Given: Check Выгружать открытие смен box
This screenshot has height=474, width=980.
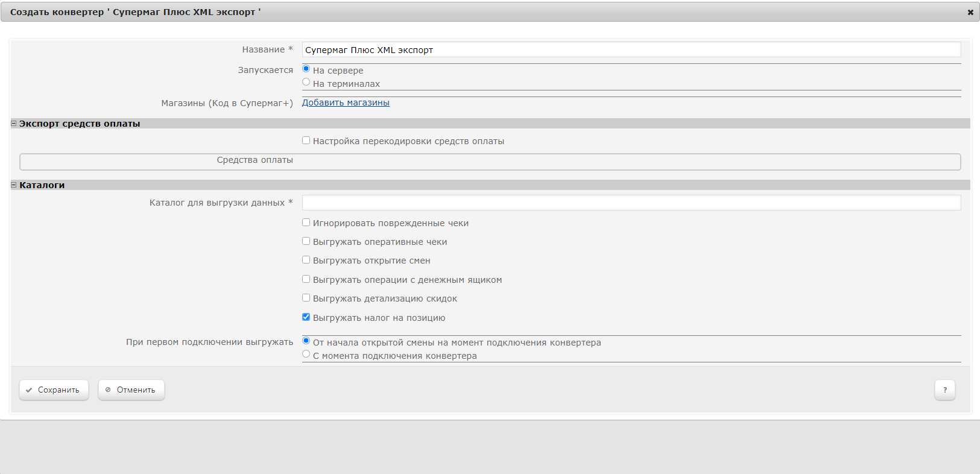Looking at the screenshot, I should click(306, 260).
